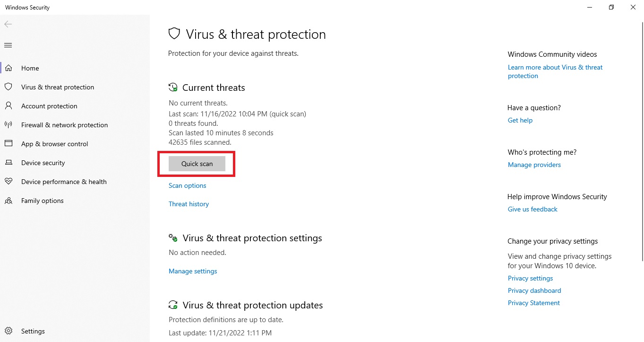Click Manage providers link
Image resolution: width=644 pixels, height=342 pixels.
point(534,165)
